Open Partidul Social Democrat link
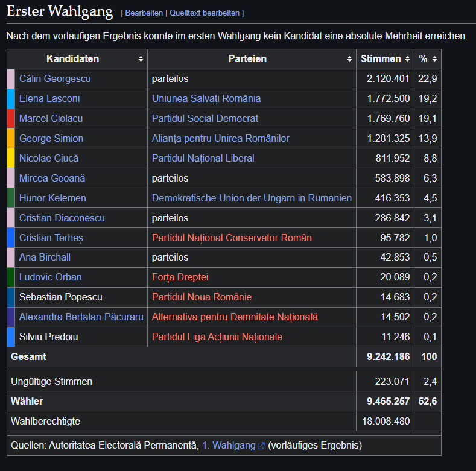 click(x=205, y=118)
